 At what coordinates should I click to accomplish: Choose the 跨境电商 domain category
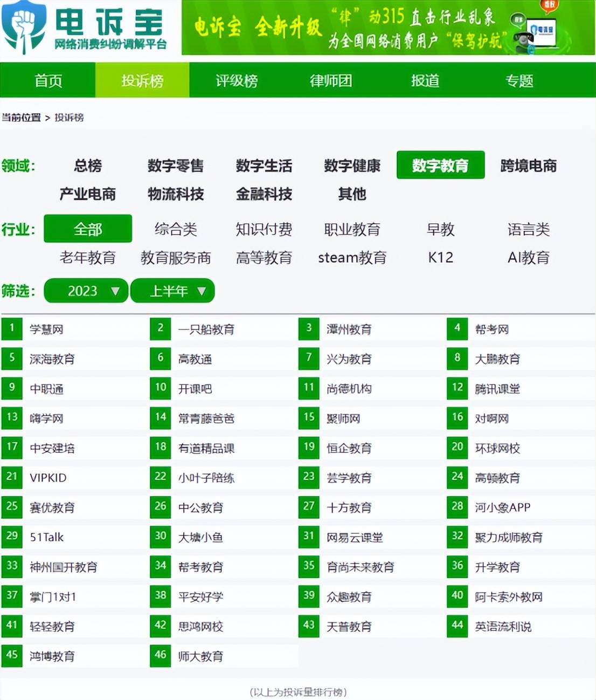(x=528, y=165)
